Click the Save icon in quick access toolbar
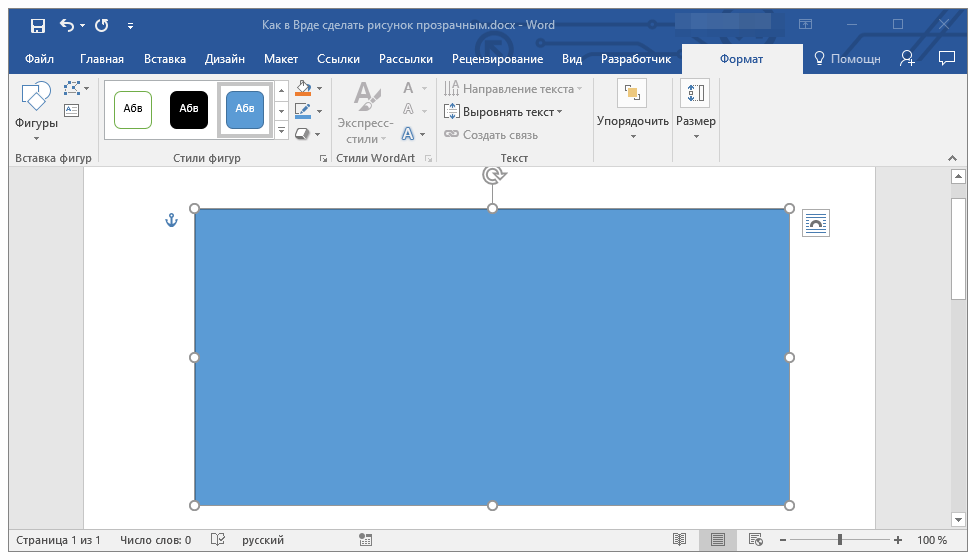The height and width of the screenshot is (560, 968). tap(38, 25)
